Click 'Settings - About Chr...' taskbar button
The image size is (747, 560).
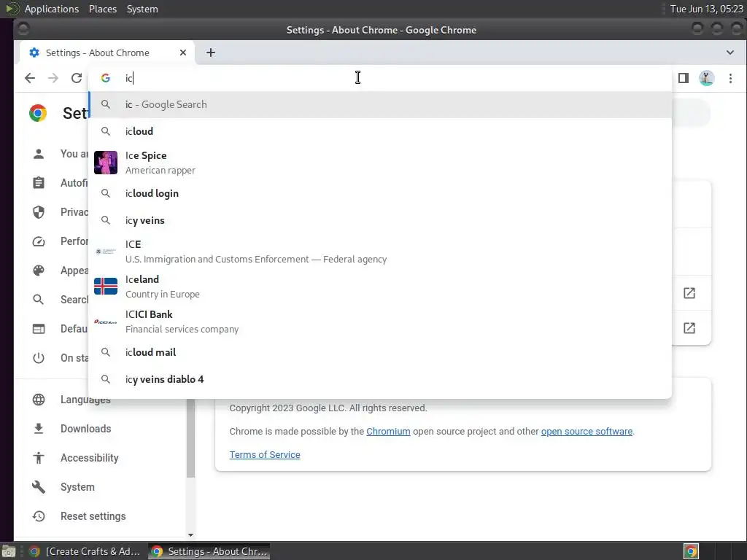(209, 551)
